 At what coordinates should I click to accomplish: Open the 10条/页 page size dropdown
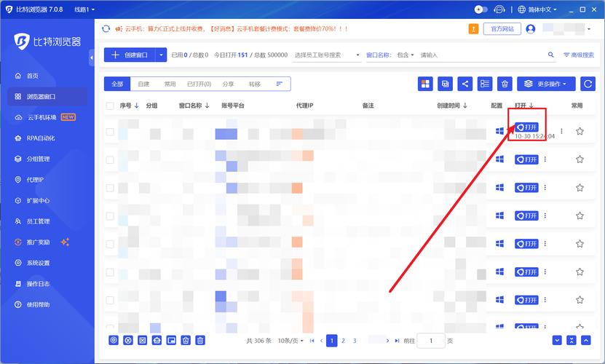(290, 341)
